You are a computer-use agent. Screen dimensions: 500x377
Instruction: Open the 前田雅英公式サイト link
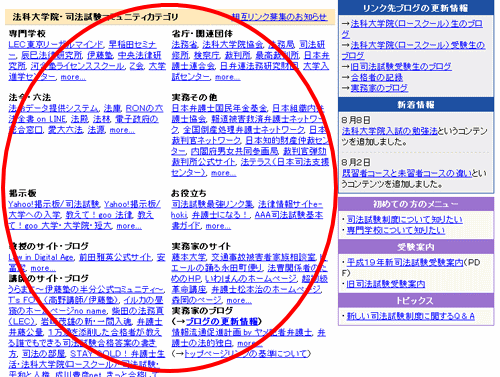click(x=115, y=257)
